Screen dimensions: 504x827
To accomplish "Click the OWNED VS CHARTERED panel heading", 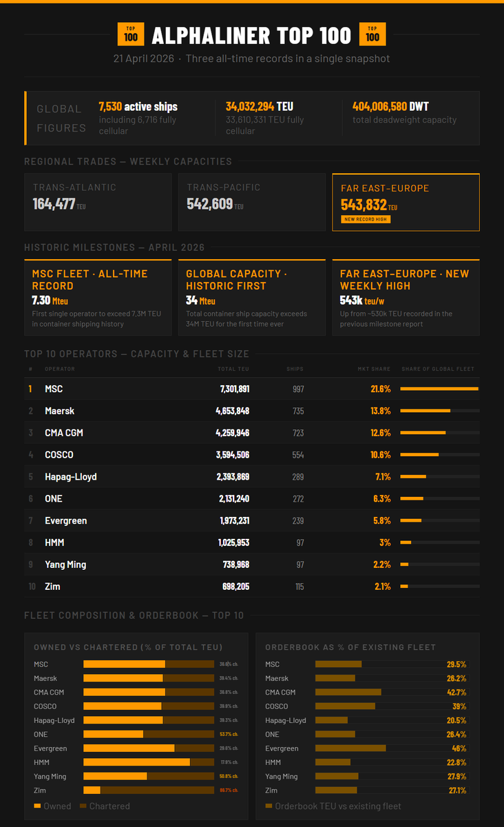I will point(128,648).
